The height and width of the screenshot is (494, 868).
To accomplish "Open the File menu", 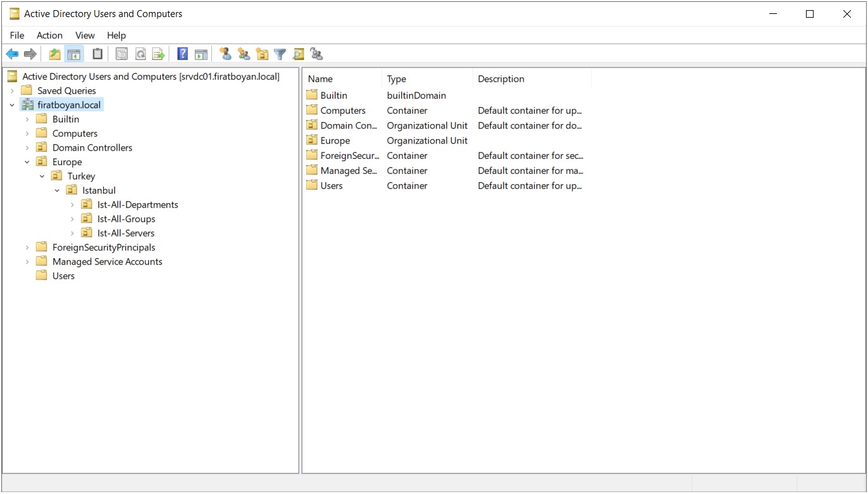I will 17,35.
